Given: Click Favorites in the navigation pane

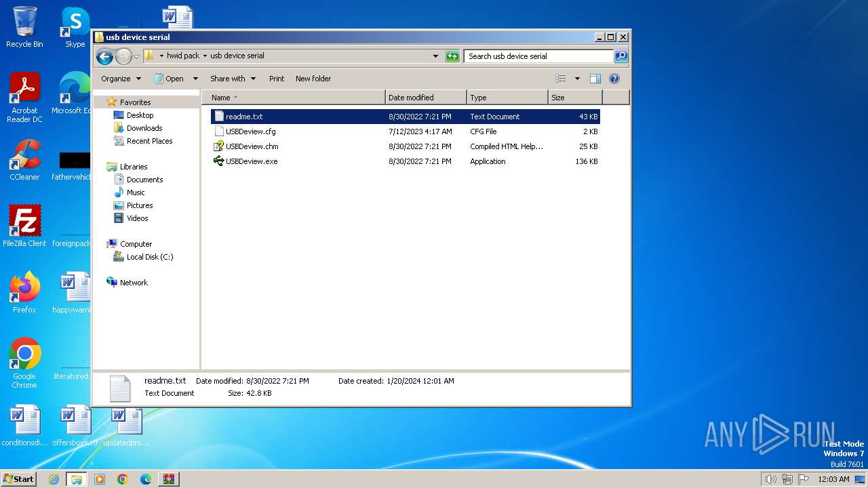Looking at the screenshot, I should pos(135,102).
